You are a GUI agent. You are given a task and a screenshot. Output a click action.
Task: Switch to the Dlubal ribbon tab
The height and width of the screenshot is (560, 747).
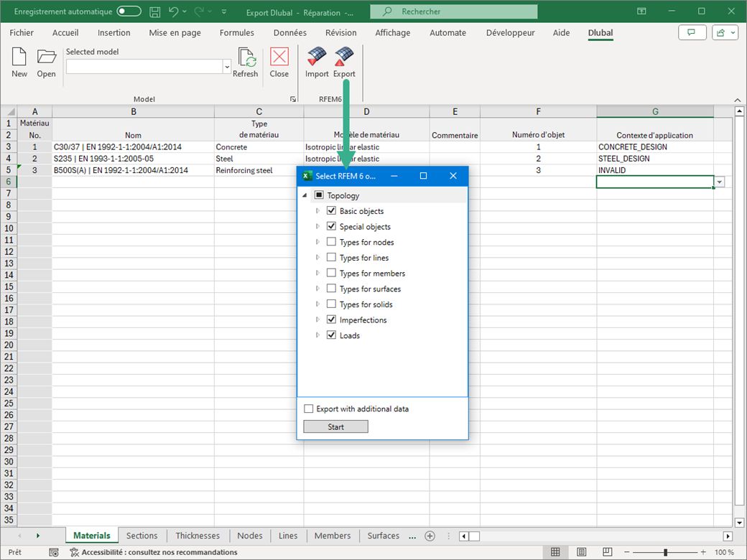[600, 33]
